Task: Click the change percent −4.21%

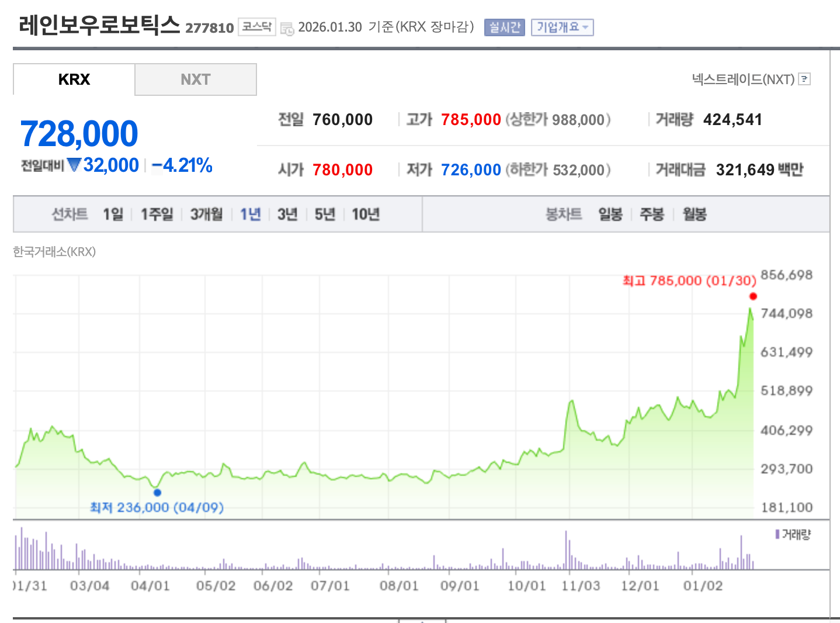Action: point(182,165)
